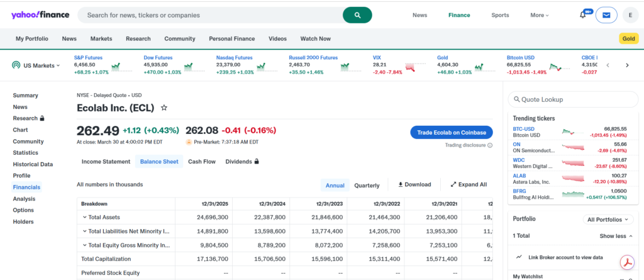The height and width of the screenshot is (280, 644).
Task: Click the S&P Futures mini chart
Action: [x=116, y=66]
